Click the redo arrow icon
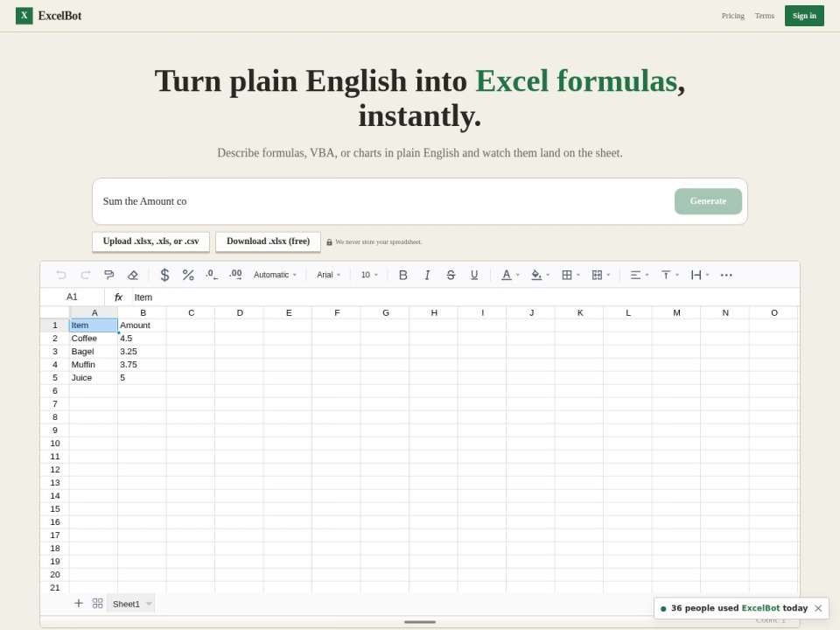The height and width of the screenshot is (630, 840). point(85,275)
